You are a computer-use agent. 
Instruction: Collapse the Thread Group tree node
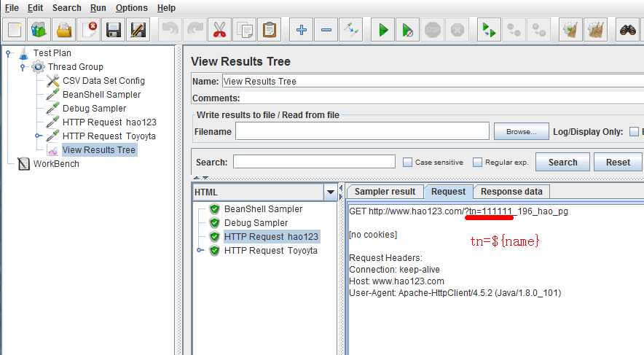(x=23, y=67)
